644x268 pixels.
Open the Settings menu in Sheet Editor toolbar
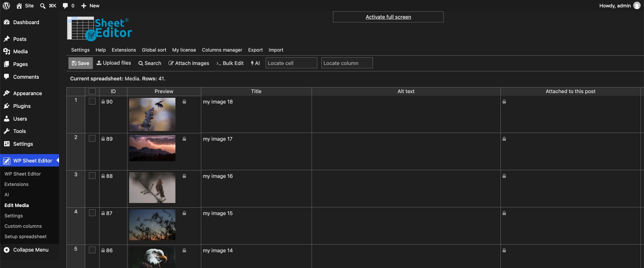pyautogui.click(x=80, y=50)
